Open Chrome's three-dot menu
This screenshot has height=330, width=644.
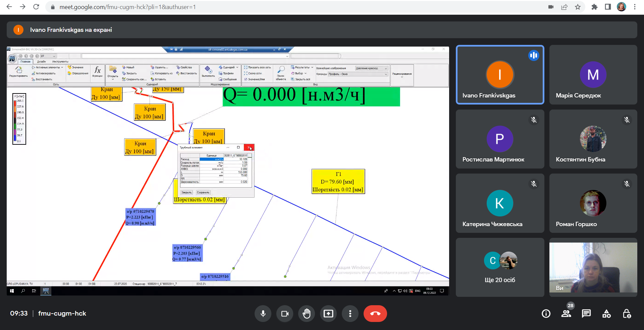click(x=635, y=7)
